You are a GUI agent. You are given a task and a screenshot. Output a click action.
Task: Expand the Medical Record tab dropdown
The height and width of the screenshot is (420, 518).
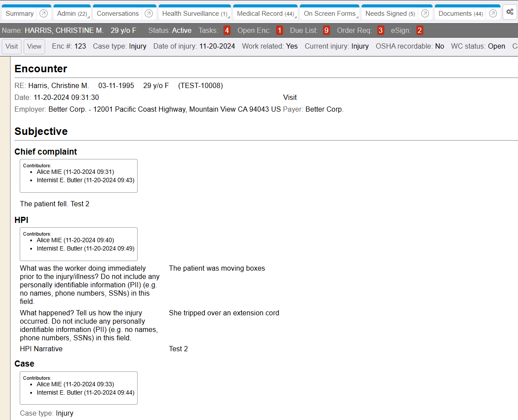coord(265,14)
